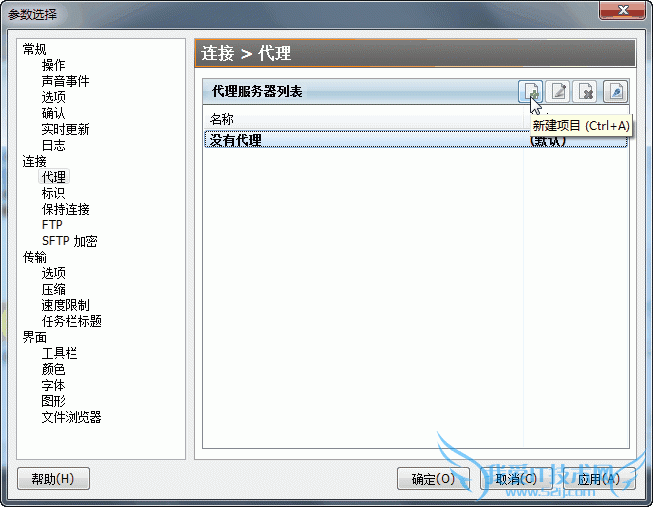Click the 新建项目 (new item) icon
Viewport: 653px width, 507px height.
tap(531, 91)
